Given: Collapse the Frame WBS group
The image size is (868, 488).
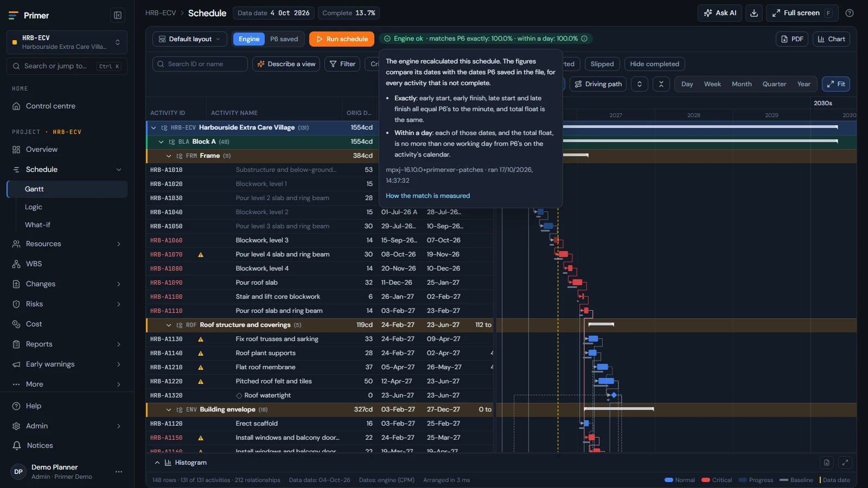Looking at the screenshot, I should point(169,156).
